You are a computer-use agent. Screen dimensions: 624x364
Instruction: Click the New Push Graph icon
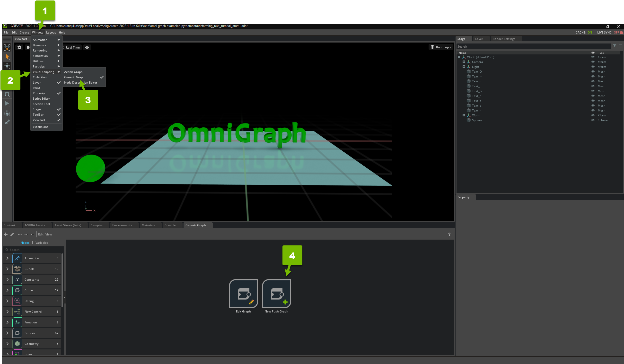(x=276, y=294)
